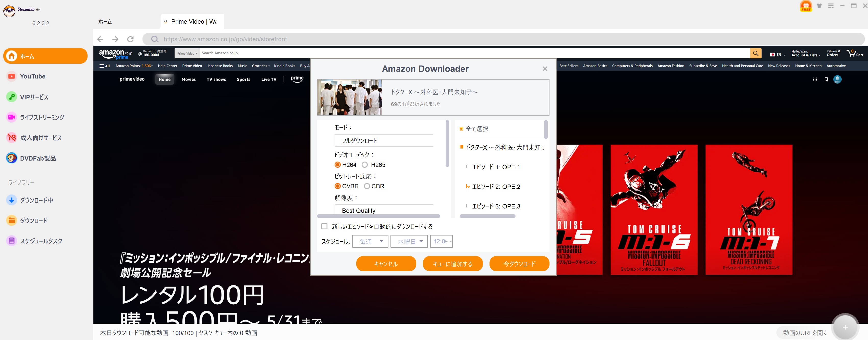Switch to the ホーム browser tab
Screen dimensions: 868x340
click(x=105, y=22)
